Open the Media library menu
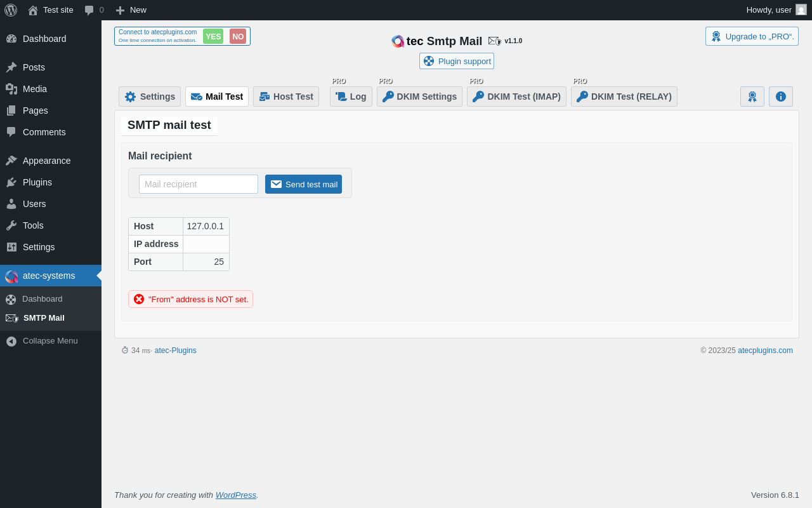 pos(51,89)
